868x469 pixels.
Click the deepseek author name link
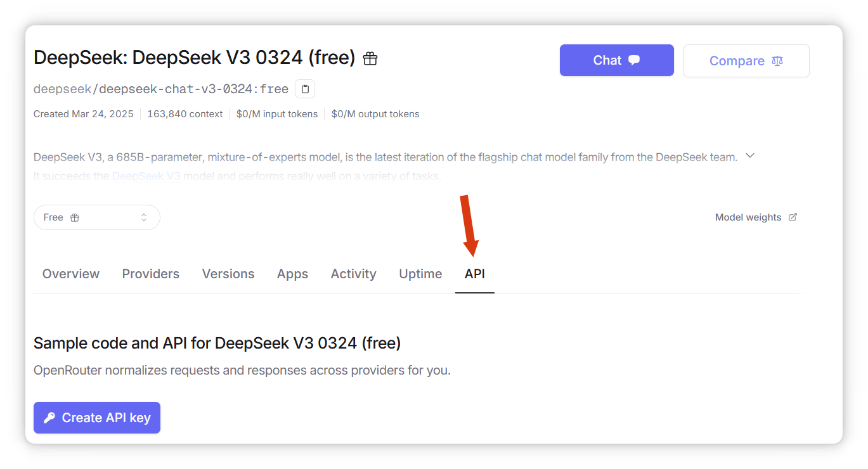point(62,89)
